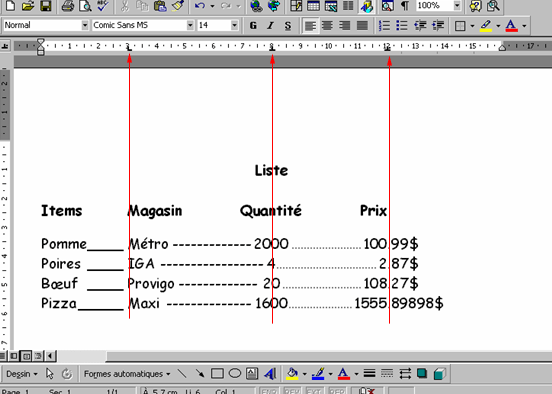Viewport: 552px width, 394px height.
Task: Open the Line Style options
Action: (x=369, y=374)
